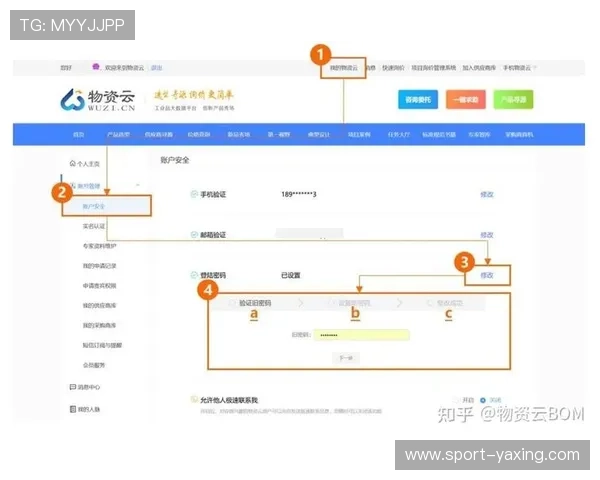
Task: Select 短信订阅与提醒 in the sidebar
Action: 102,345
